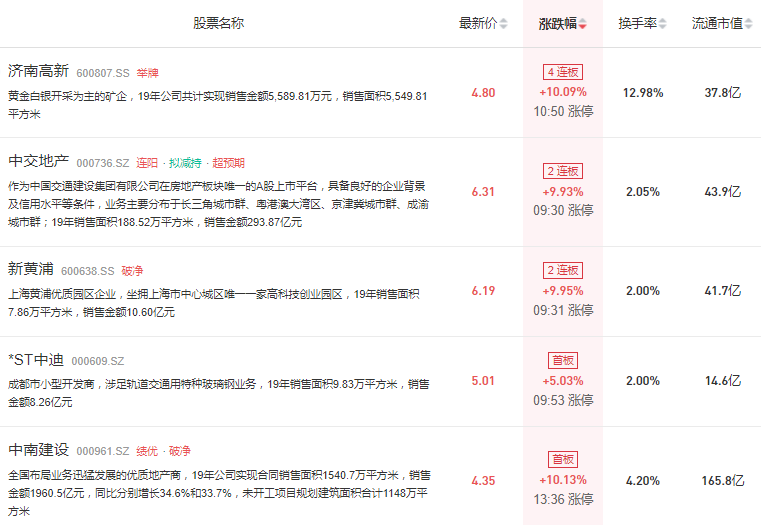Sort by 换手率 column arrows
The image size is (761, 525).
click(662, 23)
